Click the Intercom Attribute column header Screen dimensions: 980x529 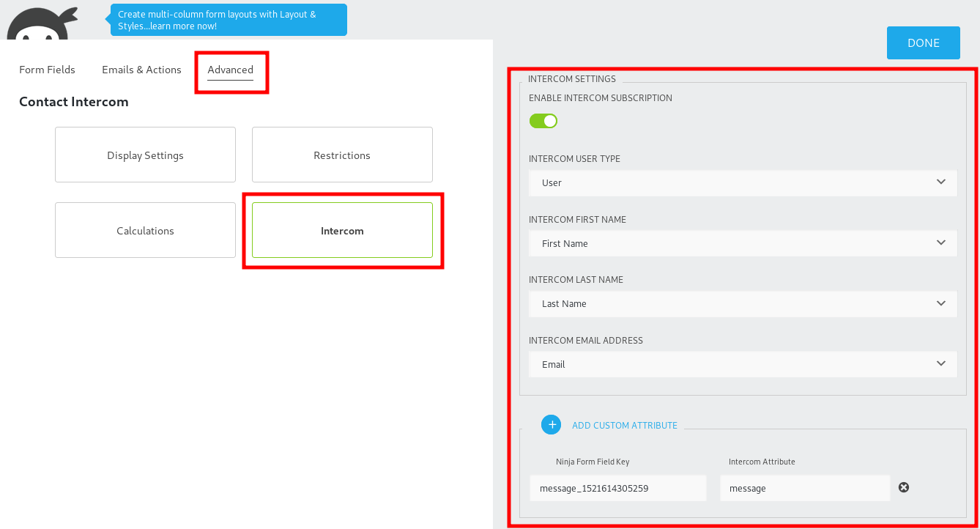[762, 462]
